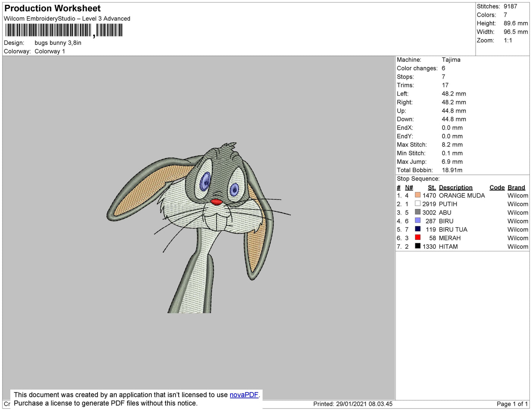
Task: Click the thread code 1330 for HITAM
Action: coord(429,246)
